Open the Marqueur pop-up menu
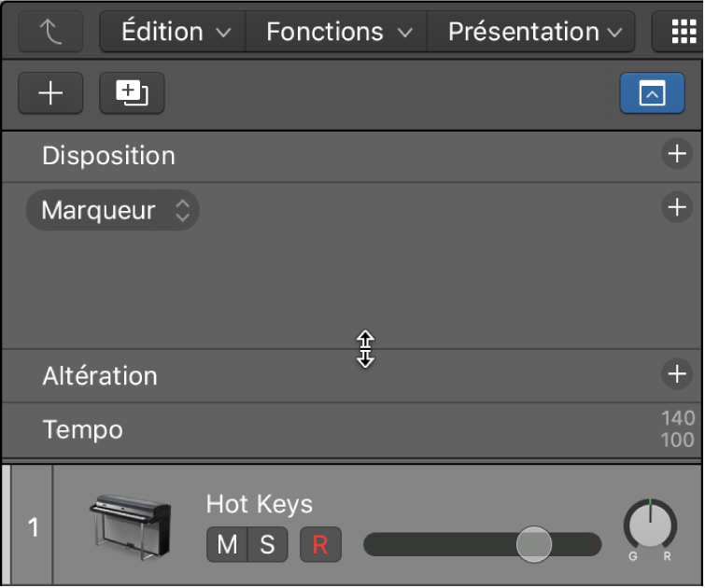The width and height of the screenshot is (705, 588). coord(113,211)
